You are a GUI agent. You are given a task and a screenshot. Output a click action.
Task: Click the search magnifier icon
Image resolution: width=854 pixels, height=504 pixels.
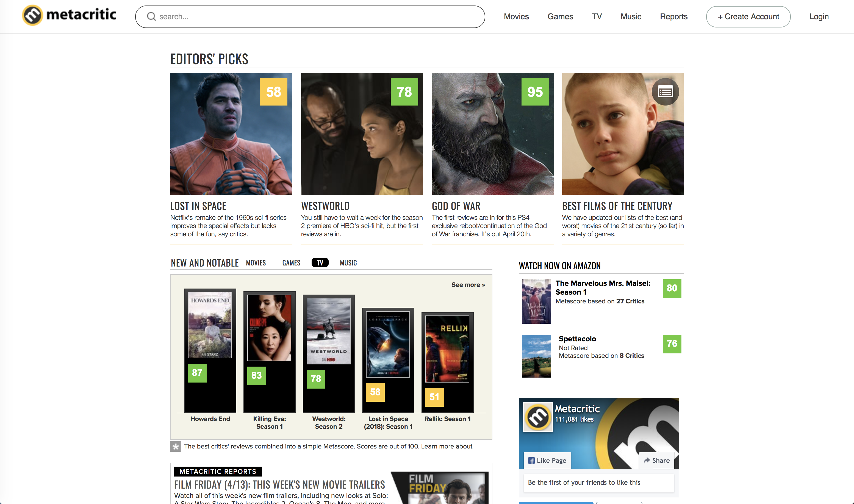(151, 17)
